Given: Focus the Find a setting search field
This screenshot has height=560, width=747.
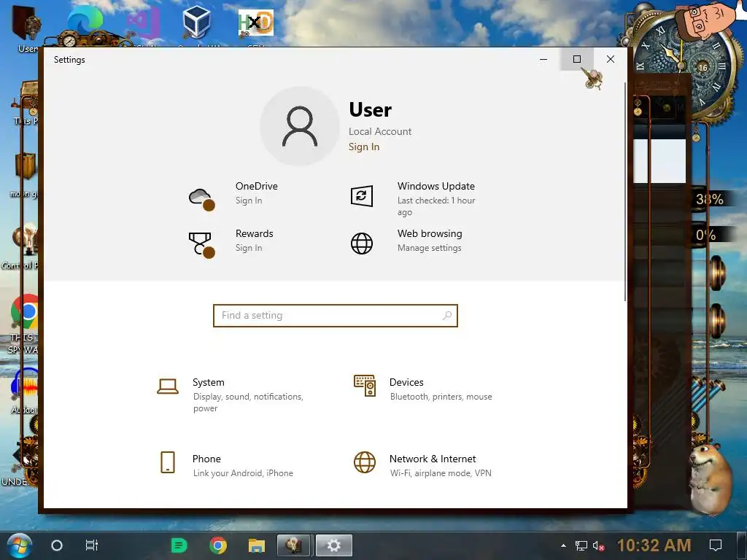Looking at the screenshot, I should pos(336,316).
